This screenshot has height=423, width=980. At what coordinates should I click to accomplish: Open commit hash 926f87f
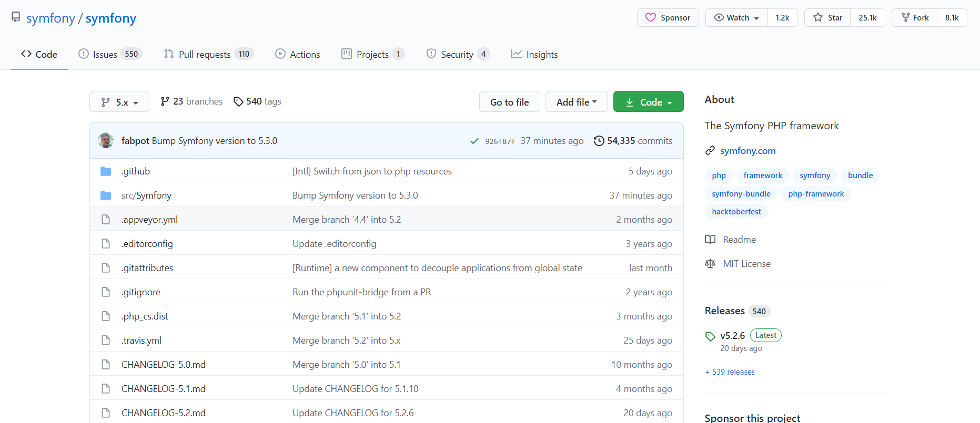click(500, 141)
